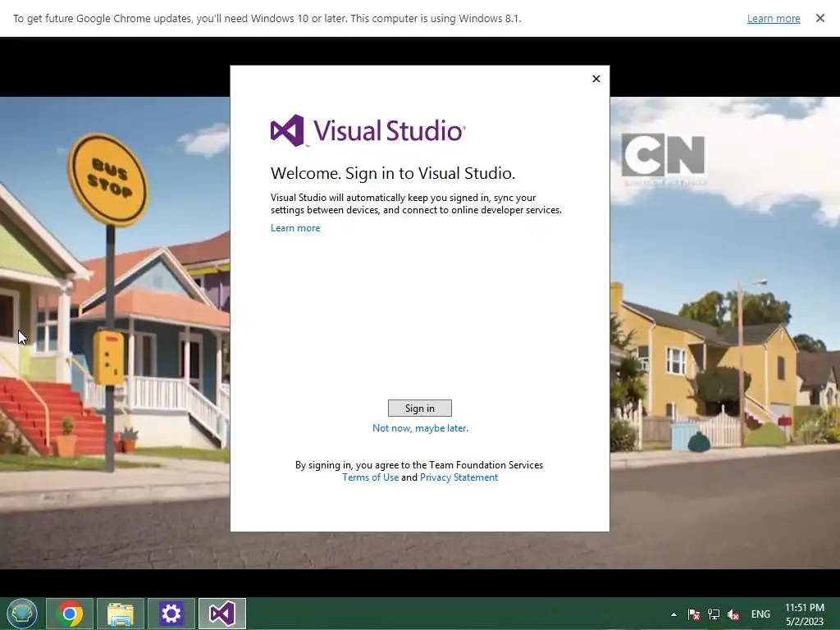Choose 'Not now, maybe later.' link
The height and width of the screenshot is (630, 840).
(420, 428)
